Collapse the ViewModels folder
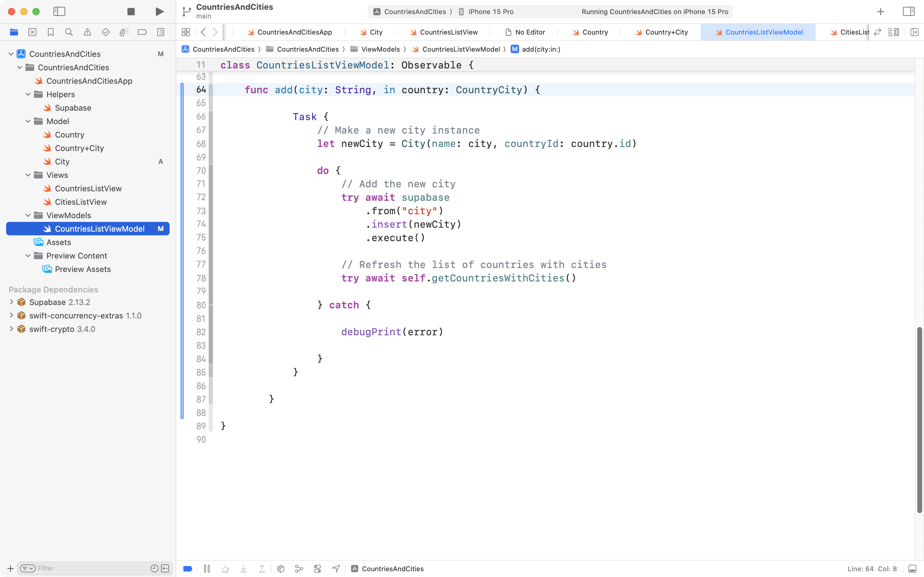The height and width of the screenshot is (577, 924). 28,215
